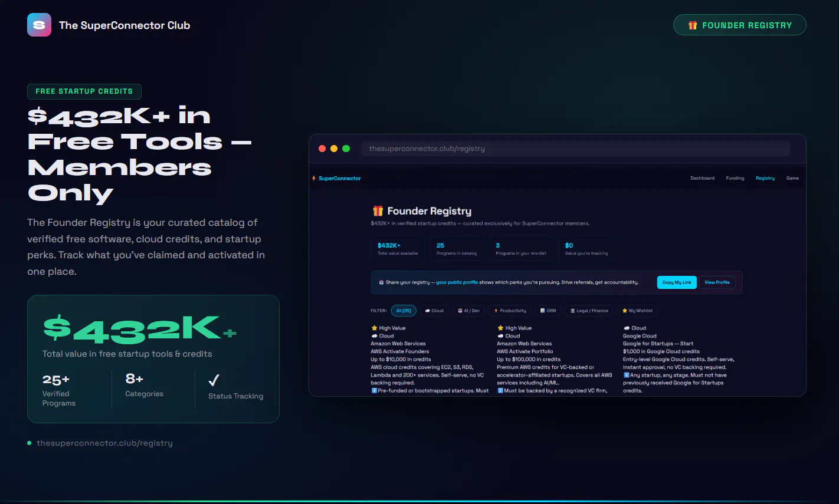
Task: Click the gift icon beside the Founder Registry heading
Action: point(378,210)
